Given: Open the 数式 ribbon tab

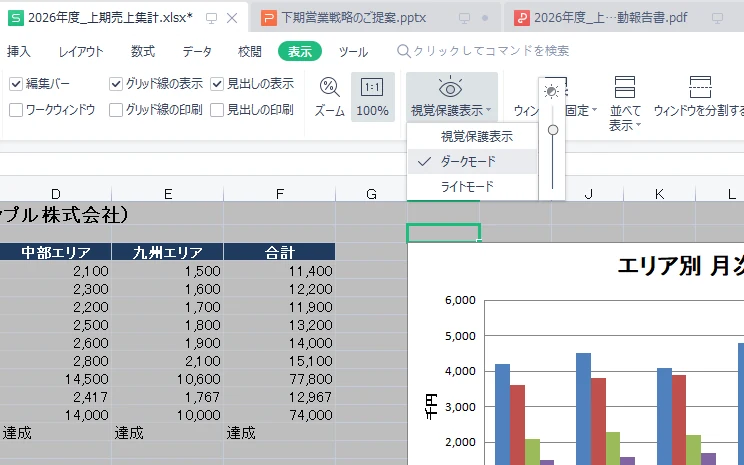Looking at the screenshot, I should 143,51.
